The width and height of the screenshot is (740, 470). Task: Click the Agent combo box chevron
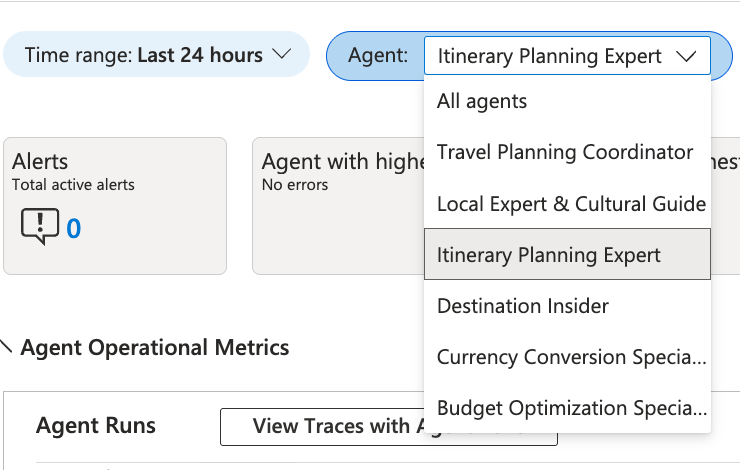tap(686, 57)
